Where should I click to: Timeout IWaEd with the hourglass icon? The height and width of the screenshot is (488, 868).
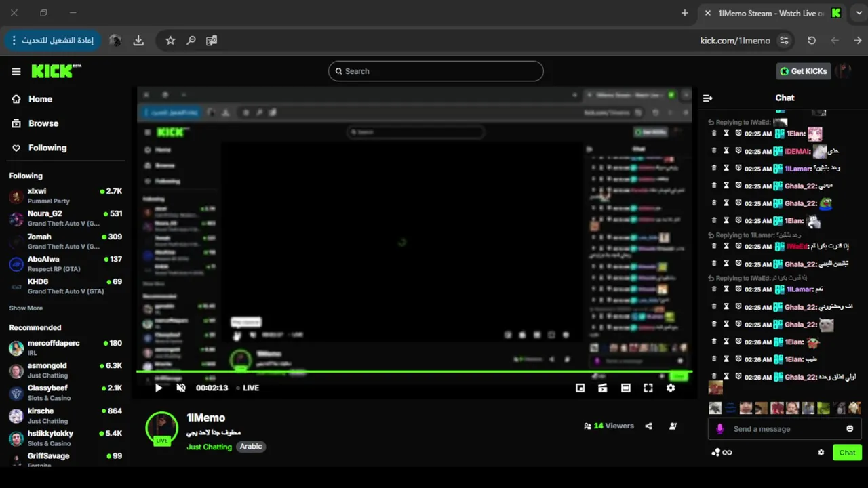(726, 247)
